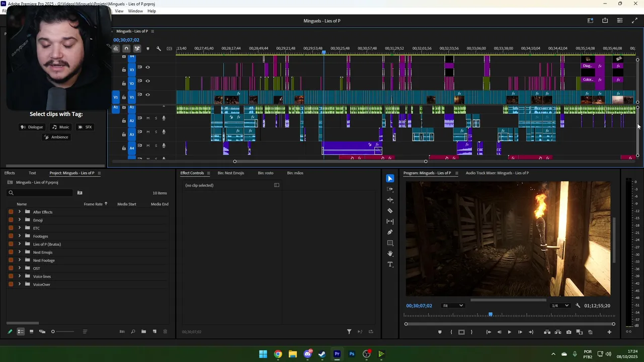The image size is (644, 362).
Task: Click the filter funnel in Effect Controls
Action: pyautogui.click(x=349, y=332)
